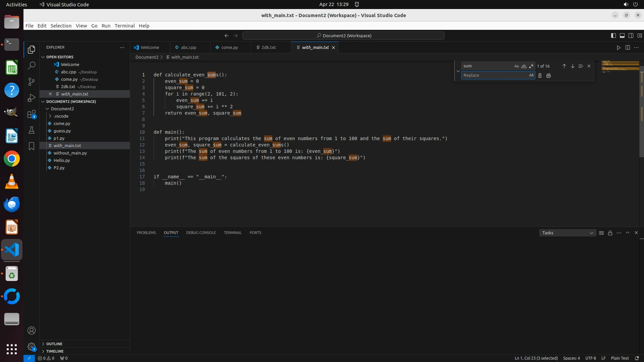Open the Tasks output channel dropdown
This screenshot has height=362, width=644.
568,233
